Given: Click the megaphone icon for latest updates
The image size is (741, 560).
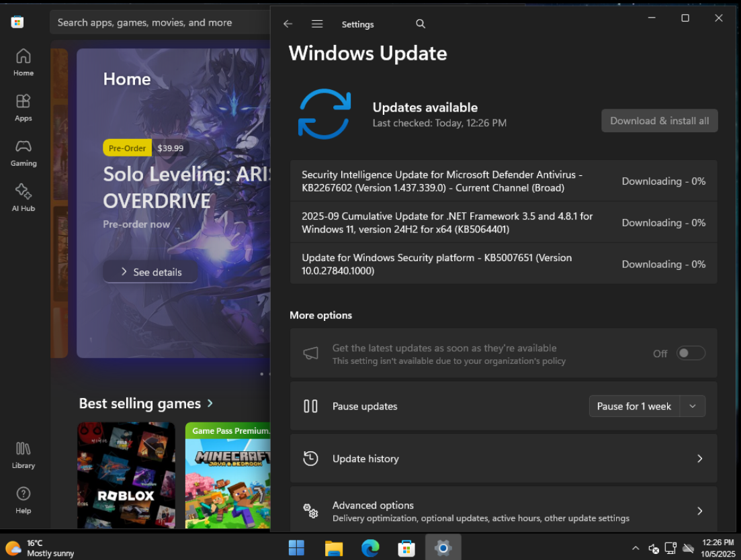Looking at the screenshot, I should click(310, 353).
